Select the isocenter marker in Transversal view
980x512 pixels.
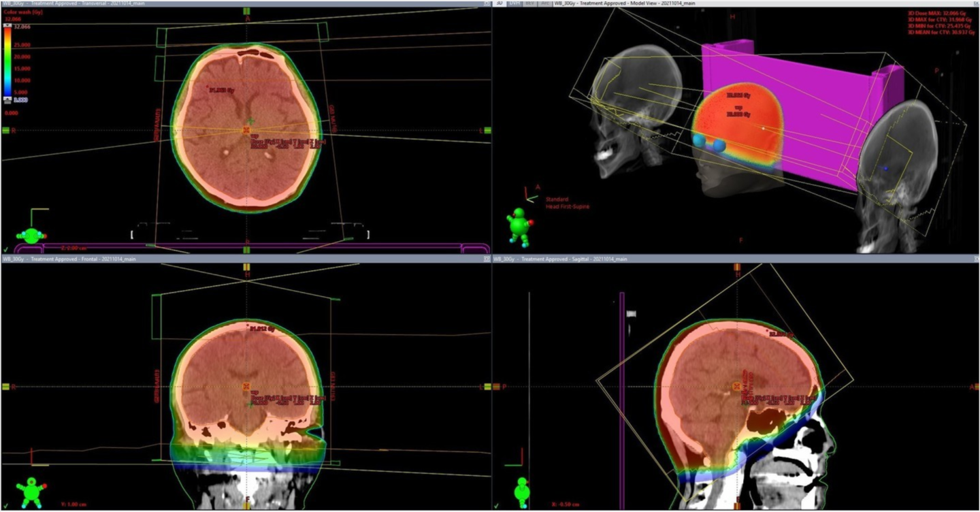(x=248, y=129)
